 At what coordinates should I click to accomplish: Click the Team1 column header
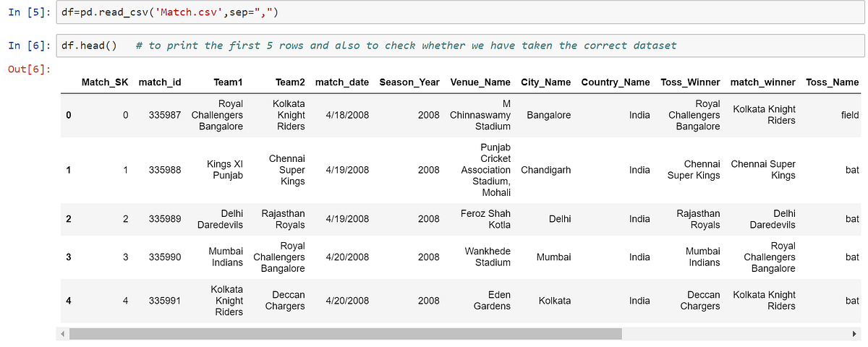(x=229, y=82)
